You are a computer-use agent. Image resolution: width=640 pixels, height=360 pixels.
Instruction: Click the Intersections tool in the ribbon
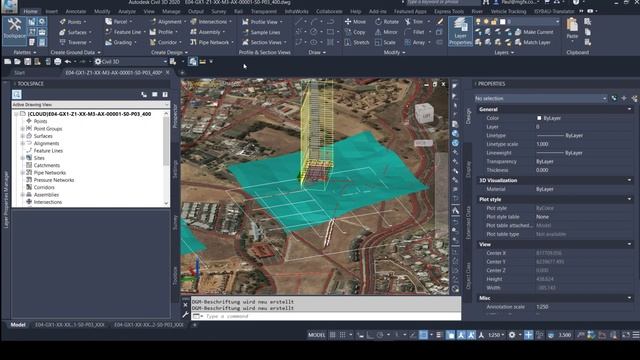[x=210, y=22]
